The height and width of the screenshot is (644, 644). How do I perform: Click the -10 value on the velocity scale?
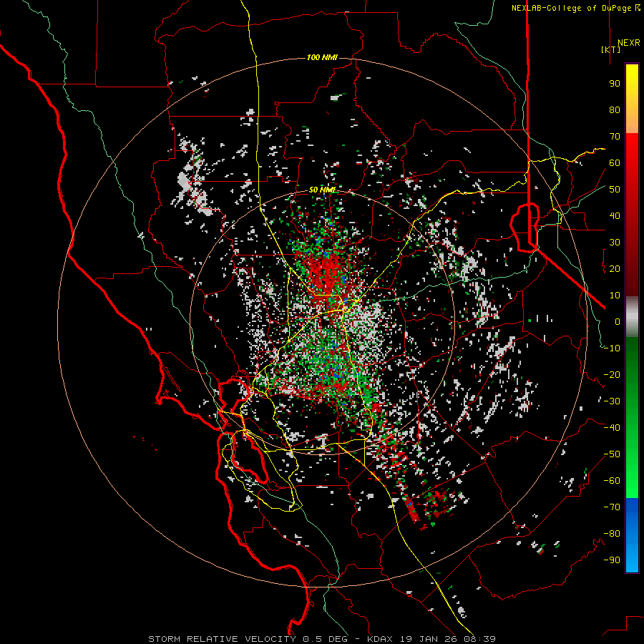(612, 348)
